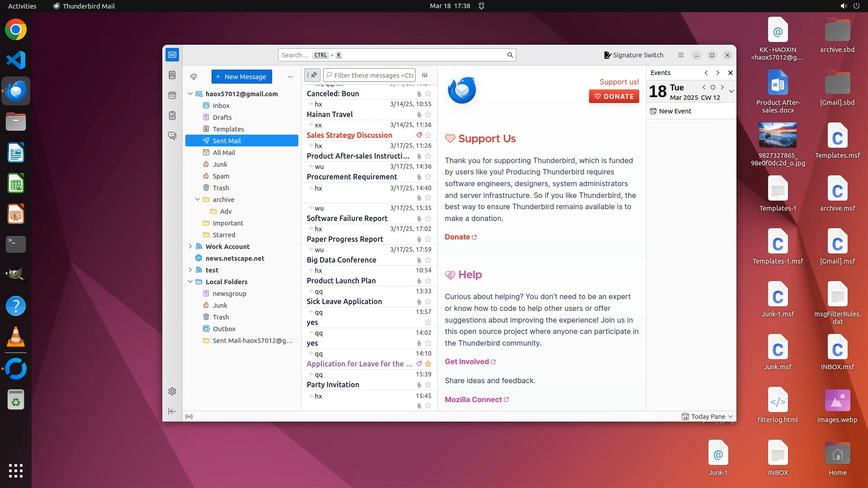Screen dimensions: 868x488
Task: Open the Address Book space icon
Action: [x=172, y=75]
